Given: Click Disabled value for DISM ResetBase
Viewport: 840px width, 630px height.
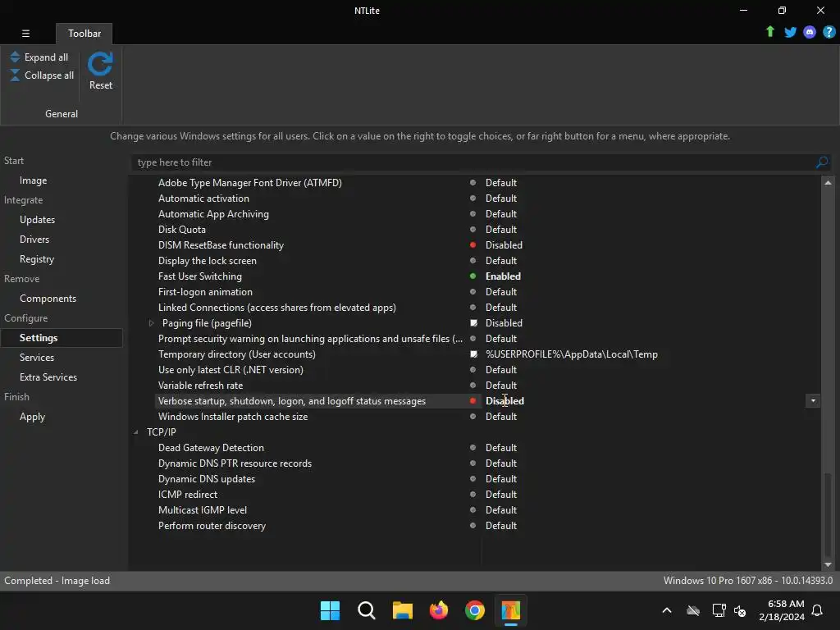Looking at the screenshot, I should [504, 244].
